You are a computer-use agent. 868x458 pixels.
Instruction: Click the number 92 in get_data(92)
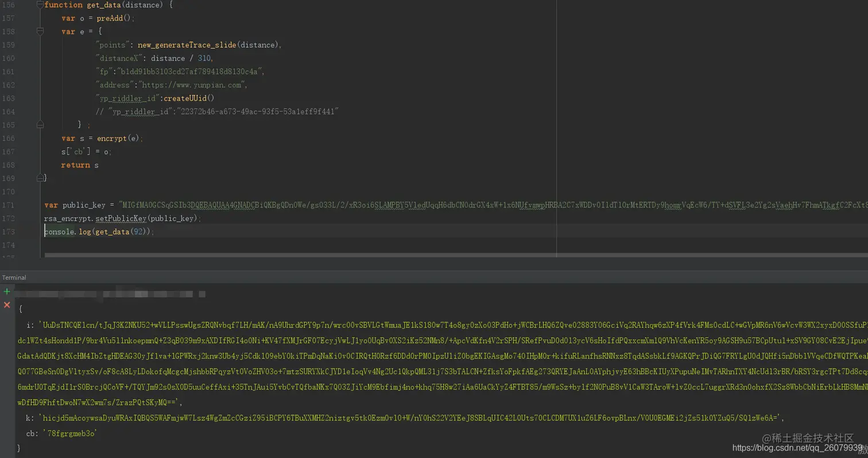(x=138, y=232)
